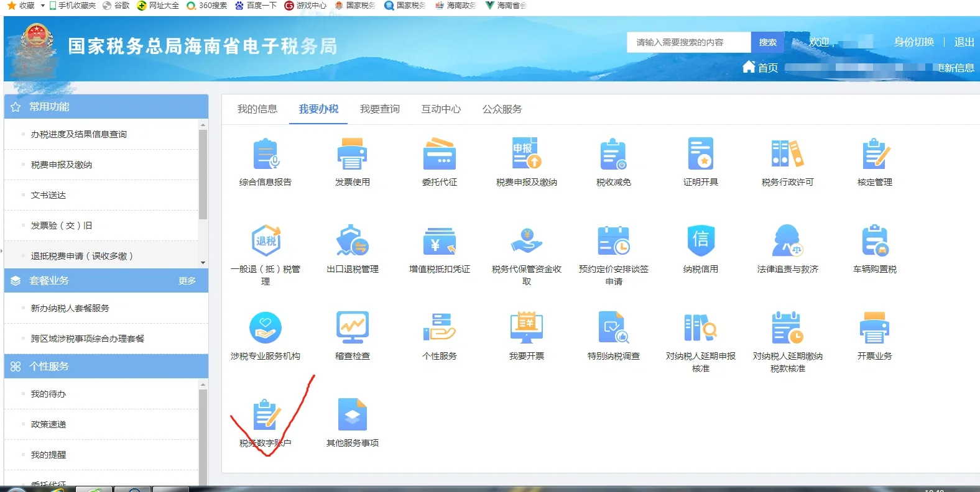Open the 公众服务 tab
Viewport: 980px width, 492px height.
point(502,109)
